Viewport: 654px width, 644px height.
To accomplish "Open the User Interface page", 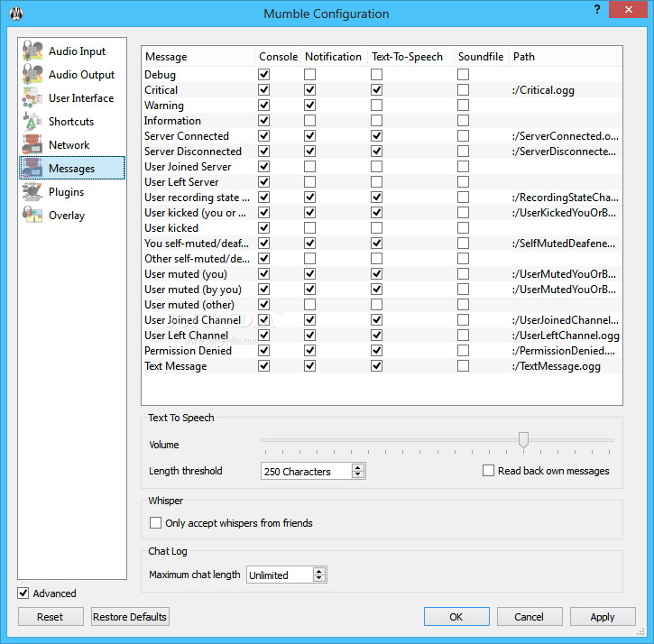I will pyautogui.click(x=72, y=97).
